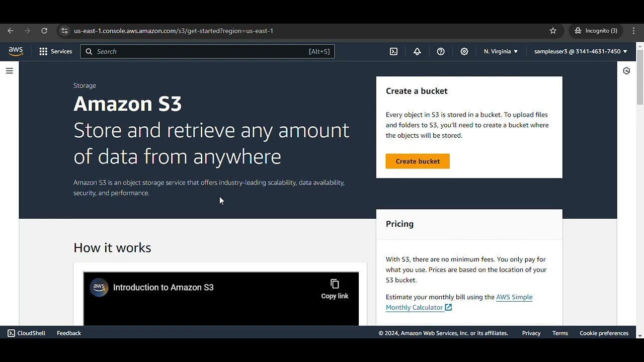Image resolution: width=644 pixels, height=362 pixels.
Task: Open CloudShell in the footer bar
Action: coord(26,333)
